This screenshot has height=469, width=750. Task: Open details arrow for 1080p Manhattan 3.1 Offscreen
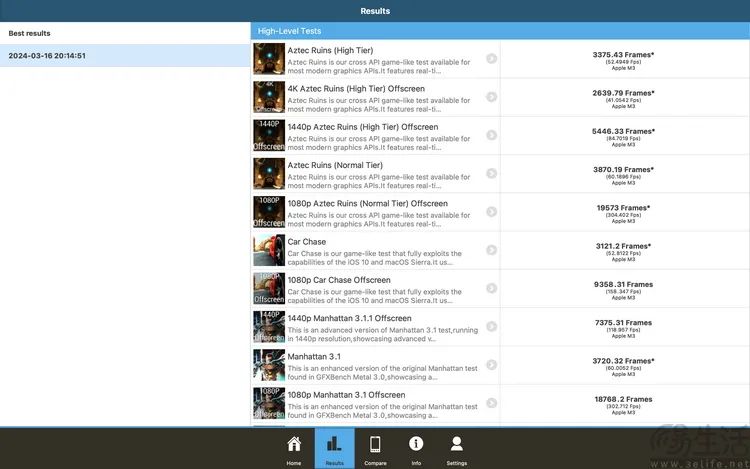(491, 403)
